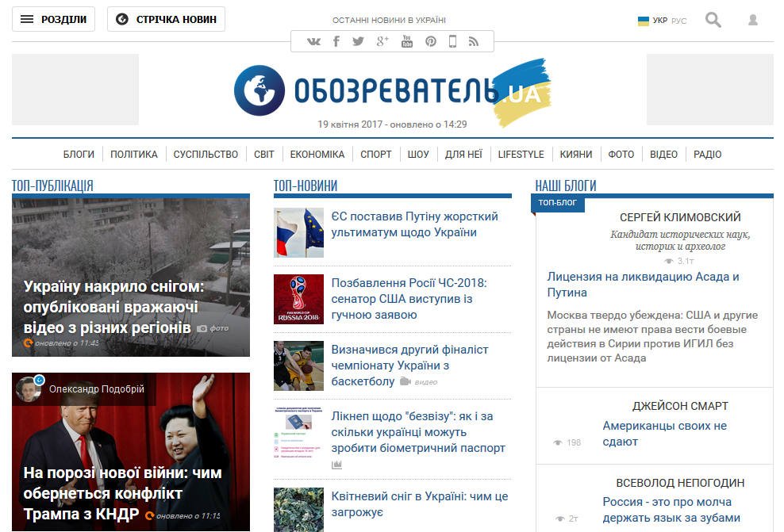Open the СПОРТ section
Viewport: 784px width, 532px height.
coord(376,155)
